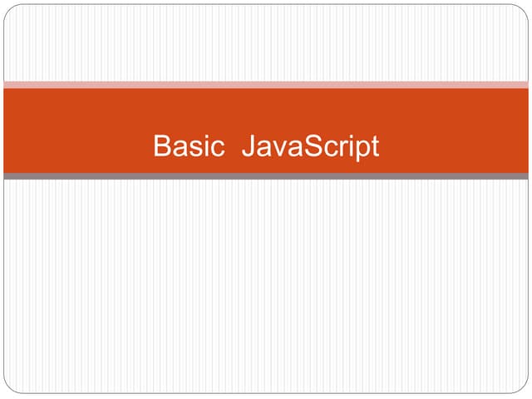The width and height of the screenshot is (532, 399).
Task: Click the orange banner left of the title
Action: point(75,131)
